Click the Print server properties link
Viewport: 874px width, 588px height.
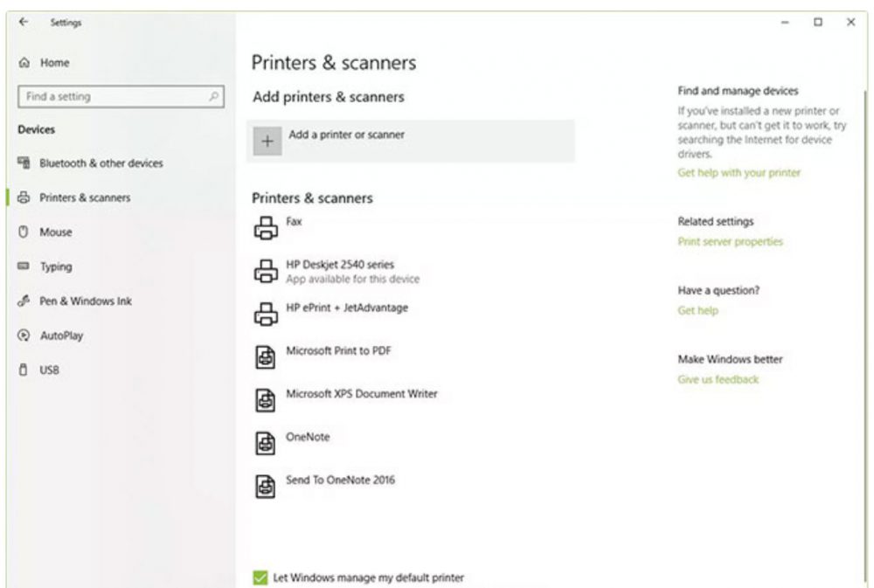click(730, 241)
